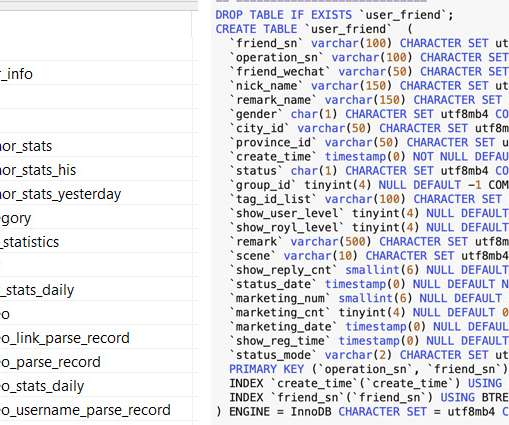Click the `status` char(1) line
This screenshot has height=425, width=509.
click(x=369, y=171)
